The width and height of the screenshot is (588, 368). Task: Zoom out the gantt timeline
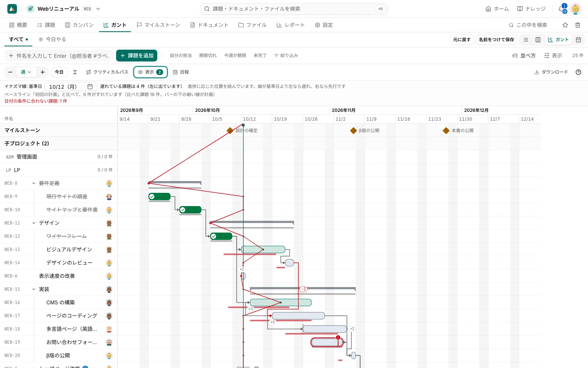10,72
